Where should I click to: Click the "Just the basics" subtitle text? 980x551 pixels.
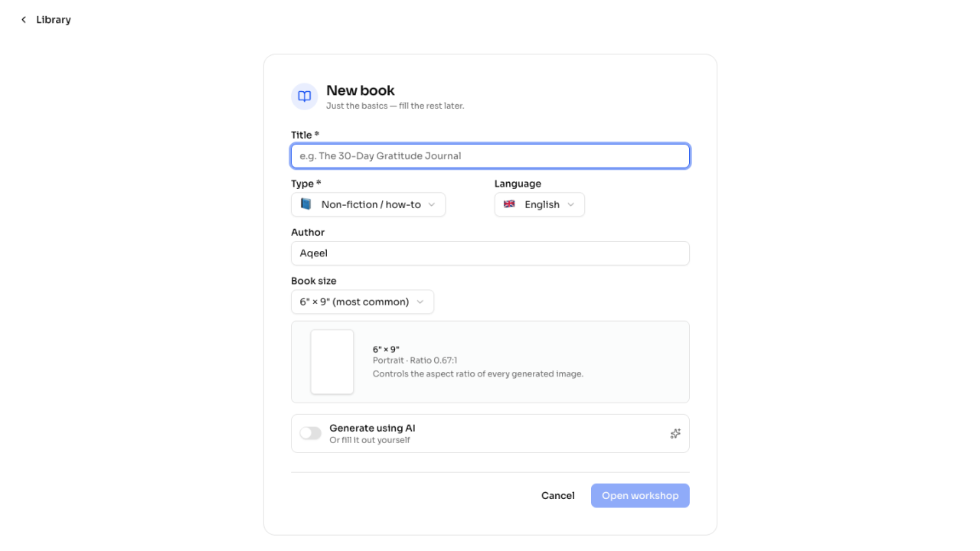click(x=395, y=106)
